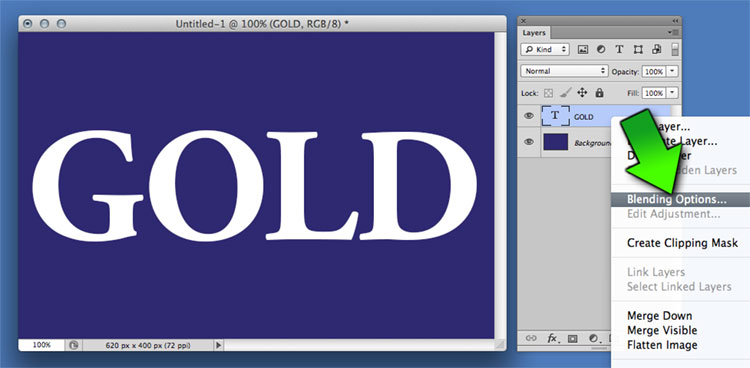
Task: Open the Kind filter type dropdown
Action: coord(545,49)
